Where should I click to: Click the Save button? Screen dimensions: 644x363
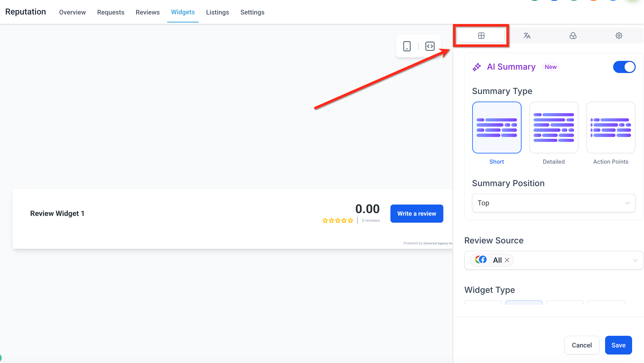(x=618, y=345)
